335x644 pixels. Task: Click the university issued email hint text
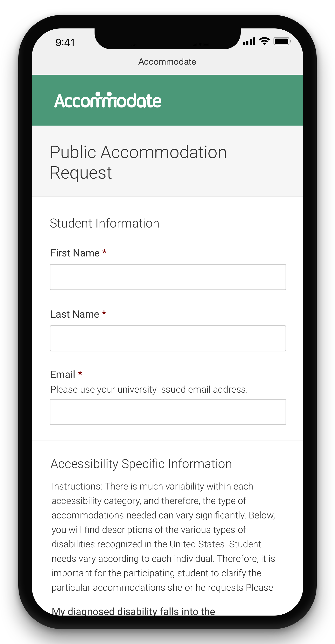click(x=149, y=389)
